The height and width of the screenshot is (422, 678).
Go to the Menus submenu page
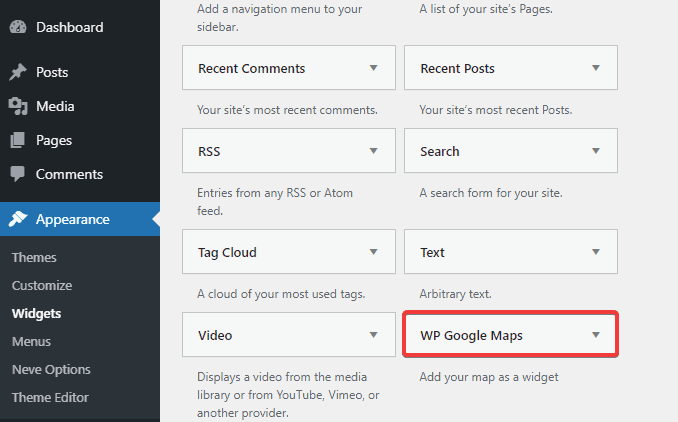[x=31, y=341]
